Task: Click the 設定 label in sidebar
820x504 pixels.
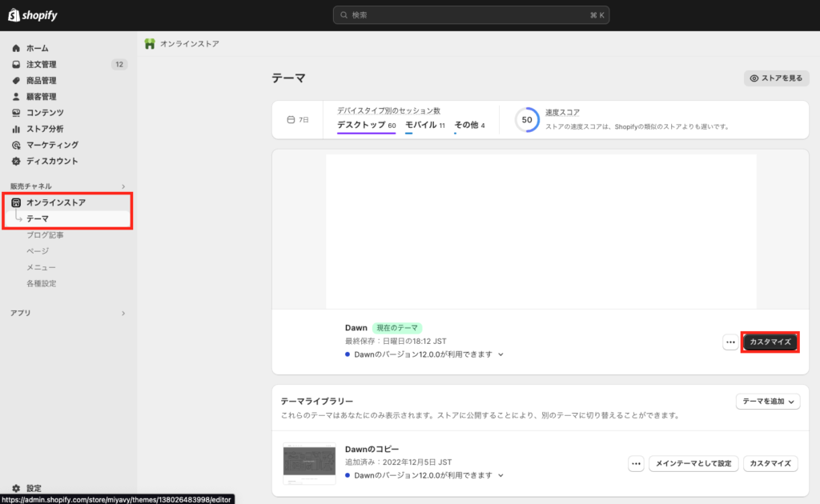Action: (x=34, y=488)
